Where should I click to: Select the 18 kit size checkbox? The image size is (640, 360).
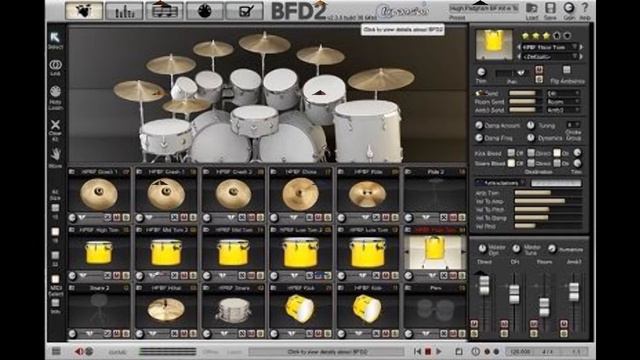[x=55, y=231]
